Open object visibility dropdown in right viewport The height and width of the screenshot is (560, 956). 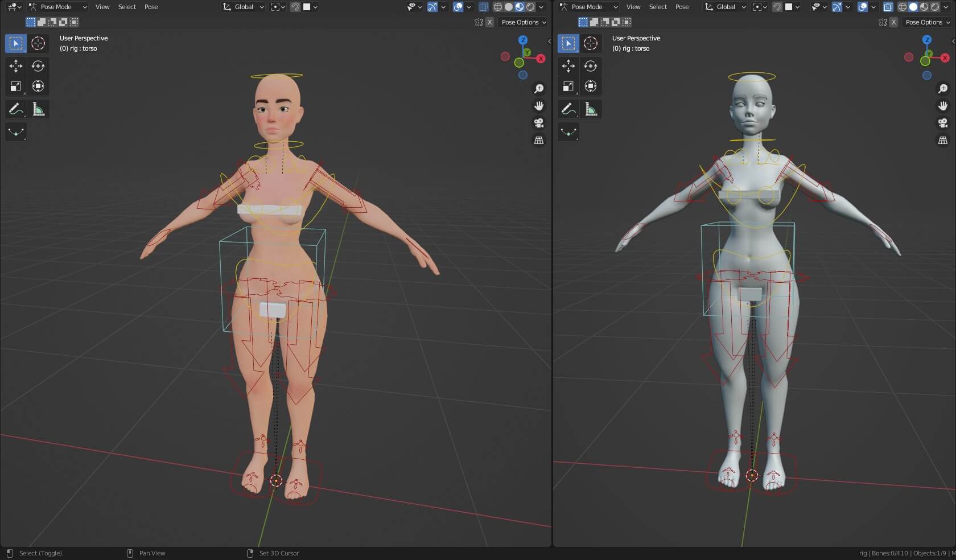click(x=818, y=7)
